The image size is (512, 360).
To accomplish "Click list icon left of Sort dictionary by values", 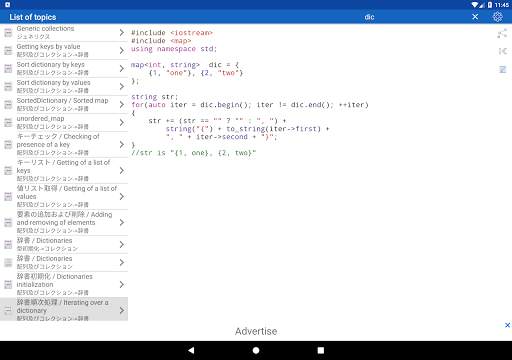I will 8,87.
